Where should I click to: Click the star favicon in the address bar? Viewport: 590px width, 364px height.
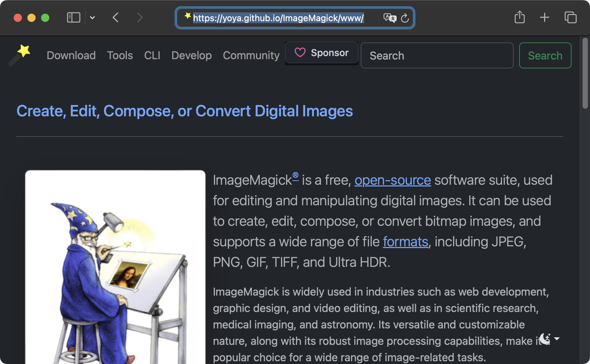pyautogui.click(x=188, y=16)
